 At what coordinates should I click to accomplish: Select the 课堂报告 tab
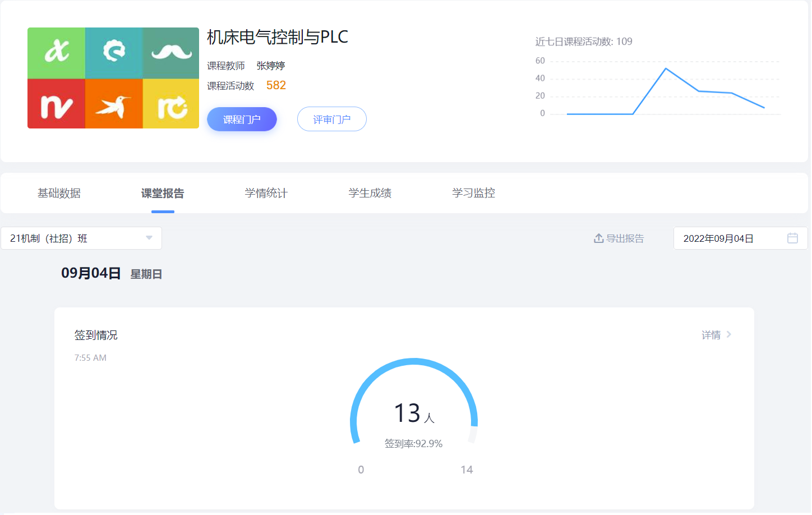[163, 194]
